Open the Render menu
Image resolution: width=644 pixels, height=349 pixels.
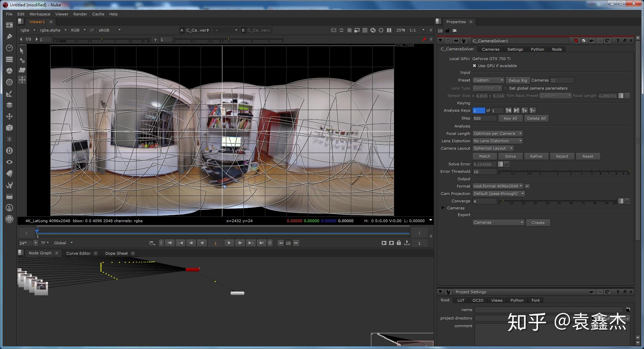coord(80,14)
